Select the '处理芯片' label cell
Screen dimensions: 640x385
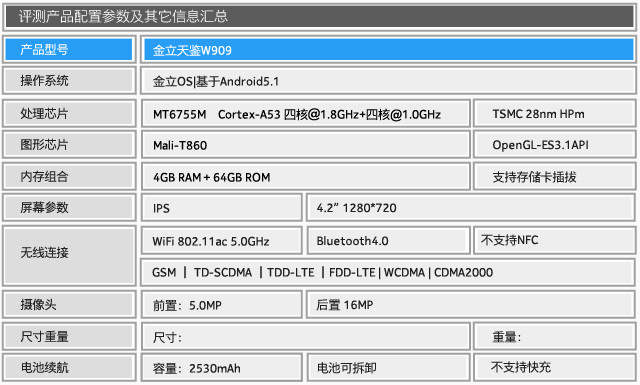coord(69,113)
